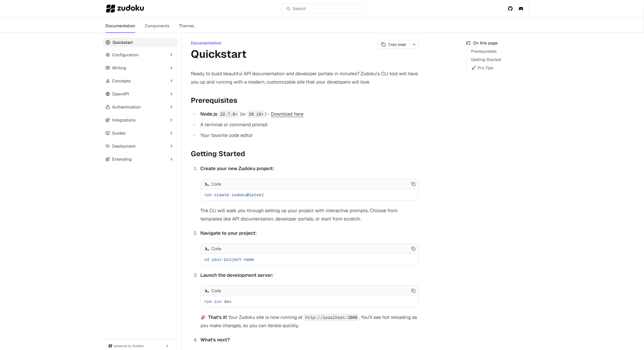Screen dimensions: 644x350
Task: Click the Deployment cloud icon
Action: click(108, 146)
